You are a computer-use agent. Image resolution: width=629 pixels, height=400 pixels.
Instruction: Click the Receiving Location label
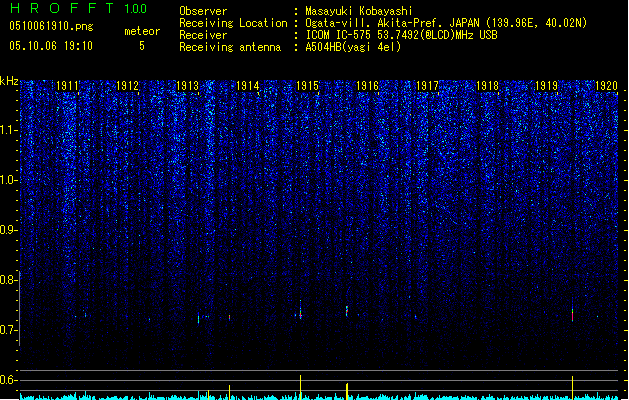[x=233, y=23]
